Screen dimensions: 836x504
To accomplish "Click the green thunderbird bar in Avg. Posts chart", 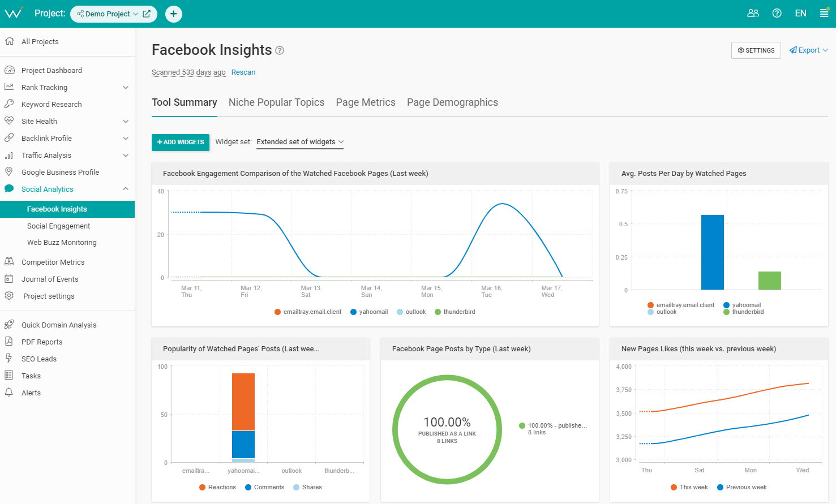I will pyautogui.click(x=770, y=281).
